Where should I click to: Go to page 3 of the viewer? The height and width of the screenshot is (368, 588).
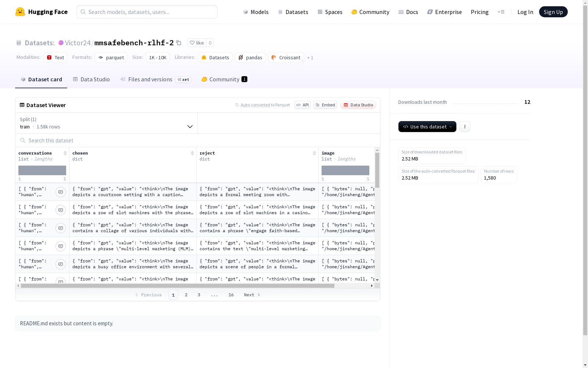pos(199,295)
